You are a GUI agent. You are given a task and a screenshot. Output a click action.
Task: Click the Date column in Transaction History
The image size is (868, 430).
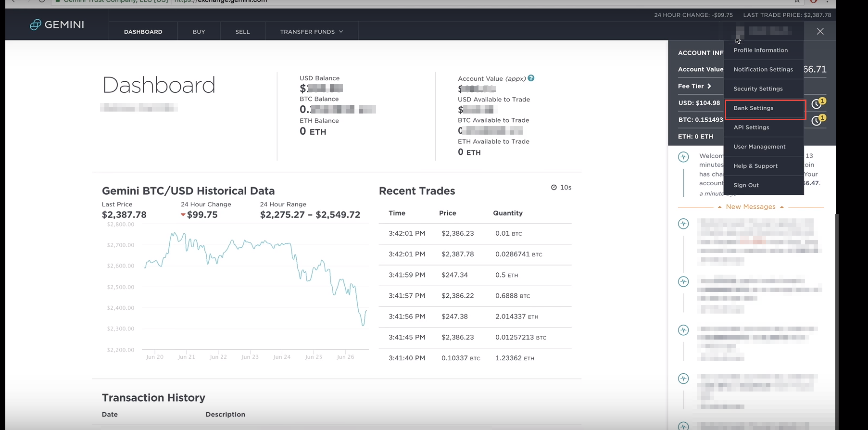click(x=110, y=414)
